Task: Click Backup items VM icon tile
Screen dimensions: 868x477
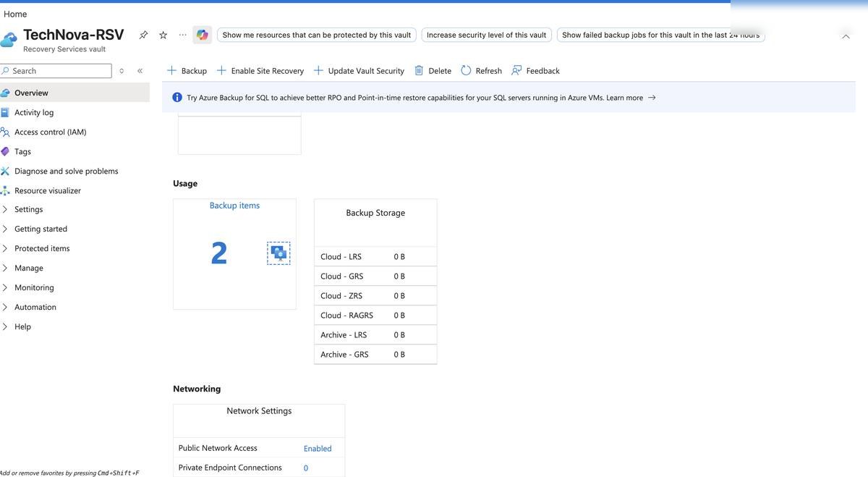Action: (x=278, y=253)
